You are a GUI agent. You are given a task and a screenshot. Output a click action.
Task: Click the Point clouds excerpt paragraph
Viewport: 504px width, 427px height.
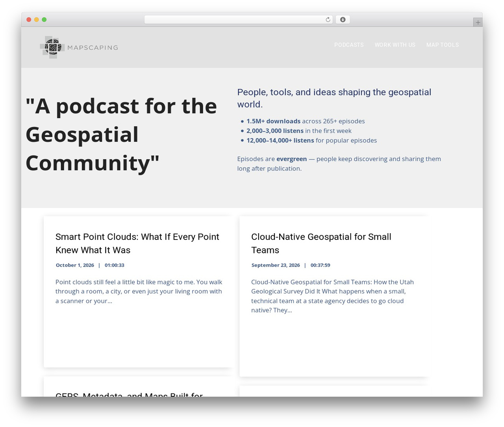[x=139, y=291]
